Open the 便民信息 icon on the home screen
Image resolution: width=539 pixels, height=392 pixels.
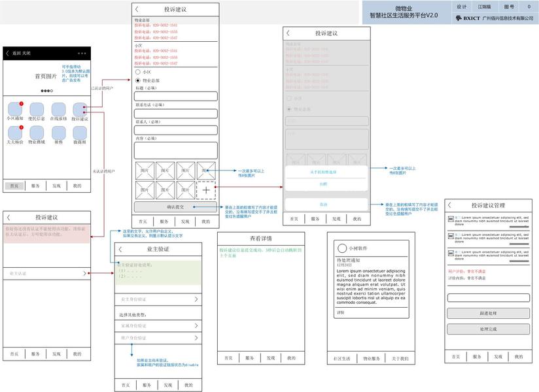pyautogui.click(x=37, y=109)
